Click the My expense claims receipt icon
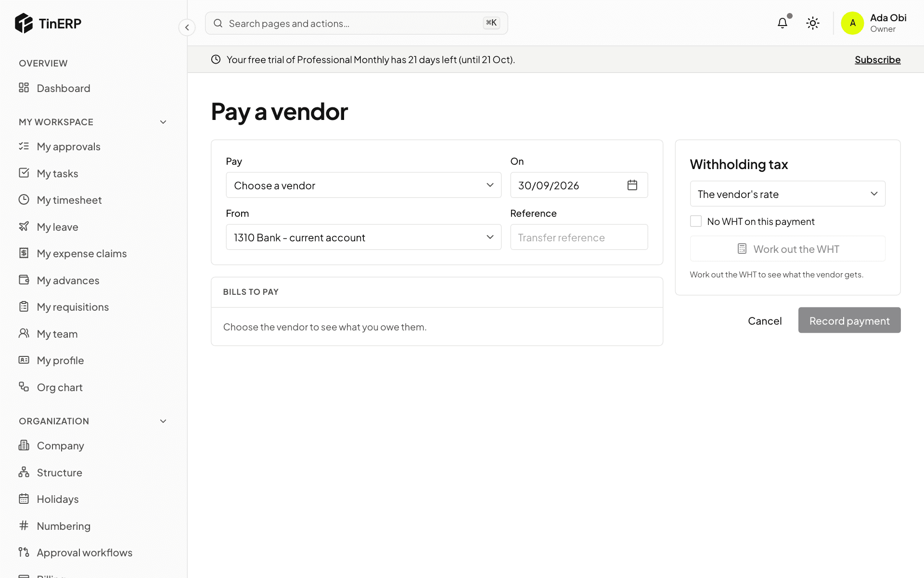The height and width of the screenshot is (578, 924). [24, 253]
